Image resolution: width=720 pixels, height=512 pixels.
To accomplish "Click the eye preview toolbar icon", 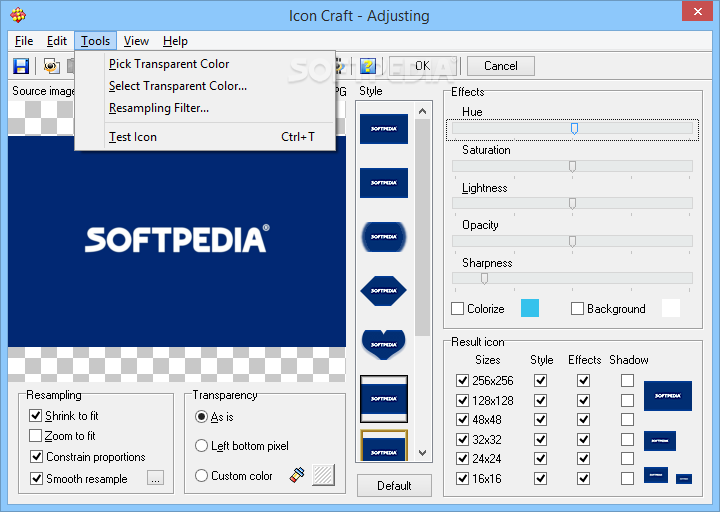I will click(x=51, y=66).
